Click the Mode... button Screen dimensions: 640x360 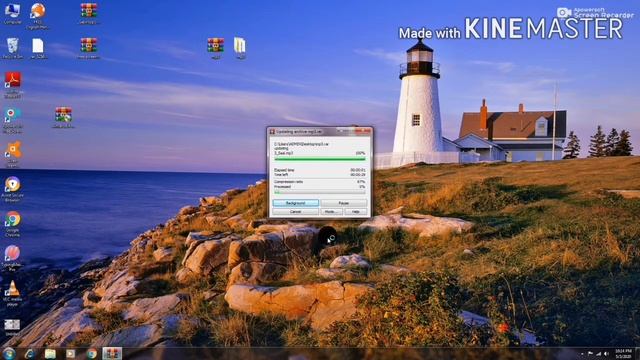[331, 211]
